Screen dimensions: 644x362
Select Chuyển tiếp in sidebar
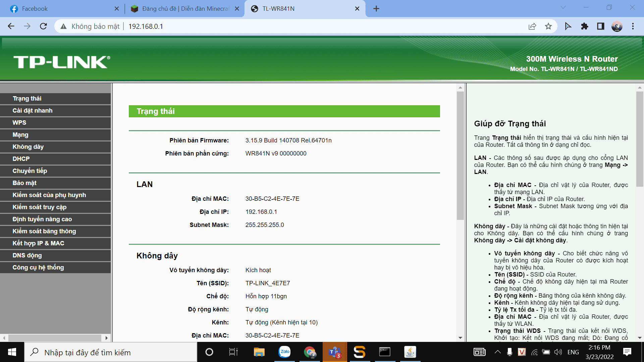55,171
